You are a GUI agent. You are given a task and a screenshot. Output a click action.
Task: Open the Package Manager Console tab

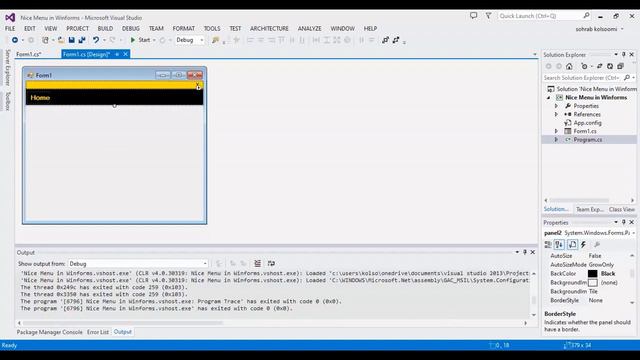point(49,332)
